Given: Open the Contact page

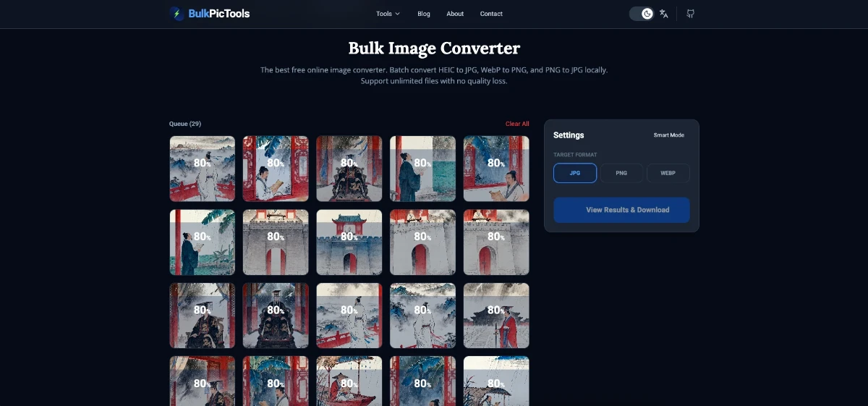Looking at the screenshot, I should pyautogui.click(x=491, y=14).
